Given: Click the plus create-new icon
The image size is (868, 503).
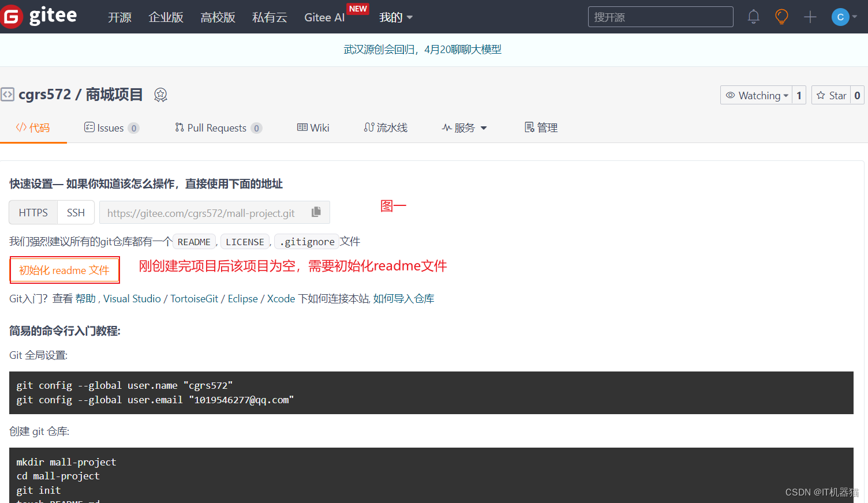Looking at the screenshot, I should coord(810,17).
